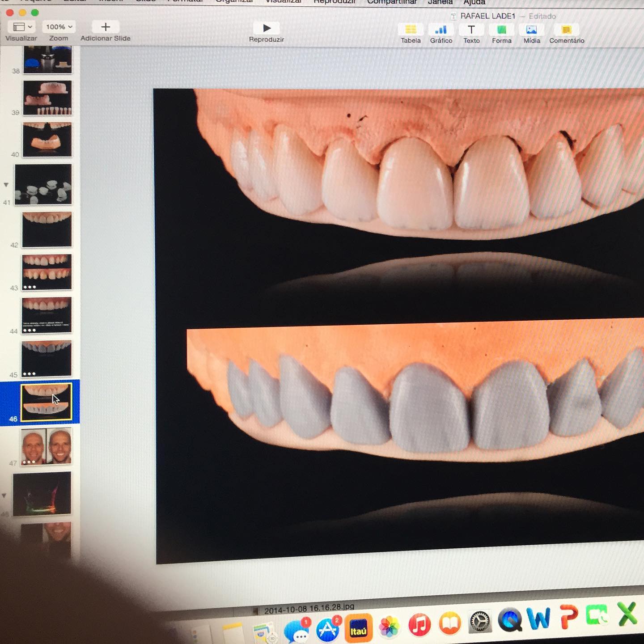Click the RAFAEL LADE1 document title
This screenshot has width=644, height=644.
(487, 16)
